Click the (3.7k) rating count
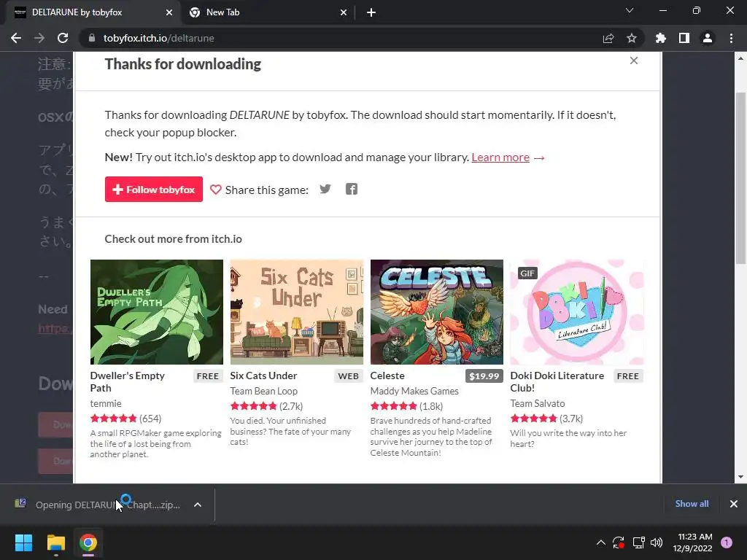747x560 pixels. (571, 419)
